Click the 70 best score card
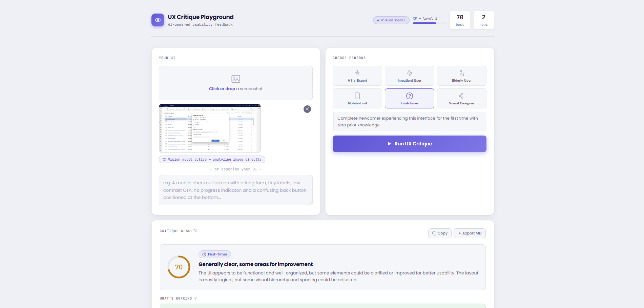Viewport: 644px width, 308px height. point(460,20)
